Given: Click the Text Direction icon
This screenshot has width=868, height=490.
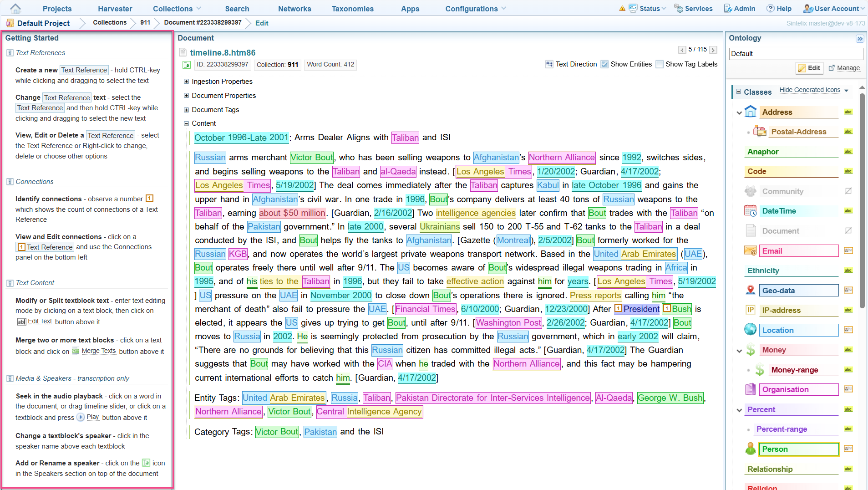Looking at the screenshot, I should click(x=549, y=65).
